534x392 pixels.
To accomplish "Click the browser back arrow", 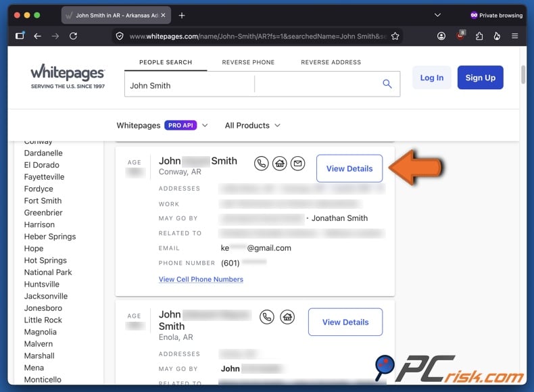I will (37, 36).
